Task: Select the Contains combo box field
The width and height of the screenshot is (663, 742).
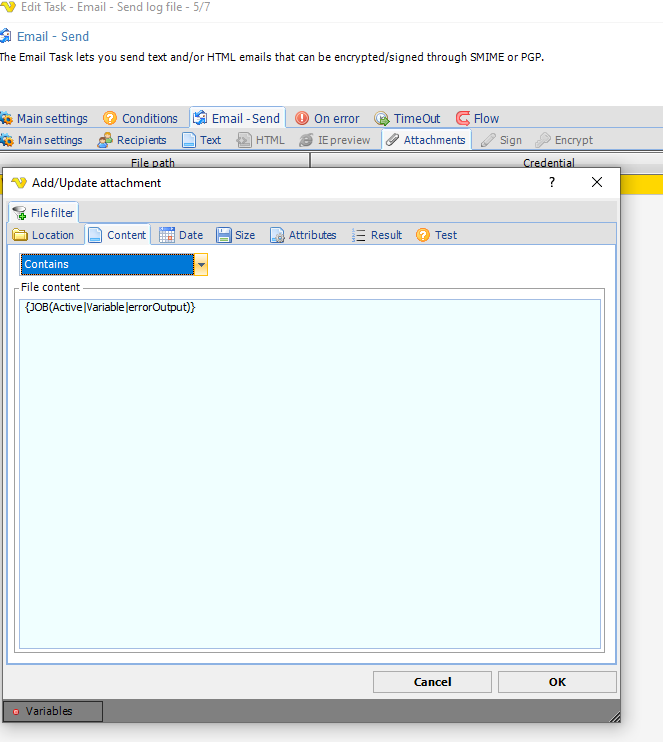Action: [107, 265]
